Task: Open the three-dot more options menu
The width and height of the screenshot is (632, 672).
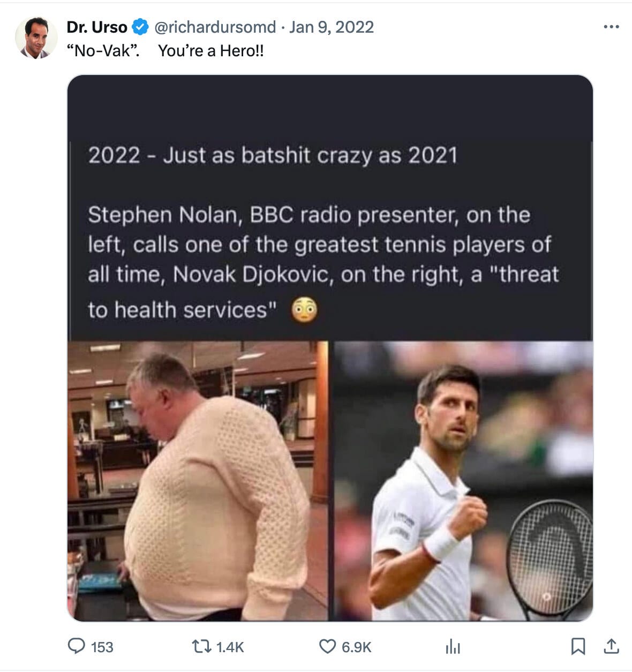Action: coord(611,27)
